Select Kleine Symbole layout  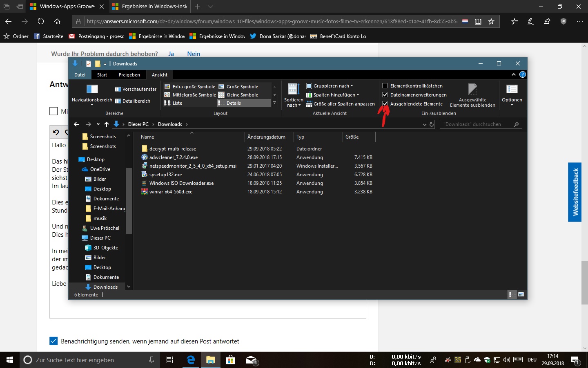pyautogui.click(x=238, y=95)
